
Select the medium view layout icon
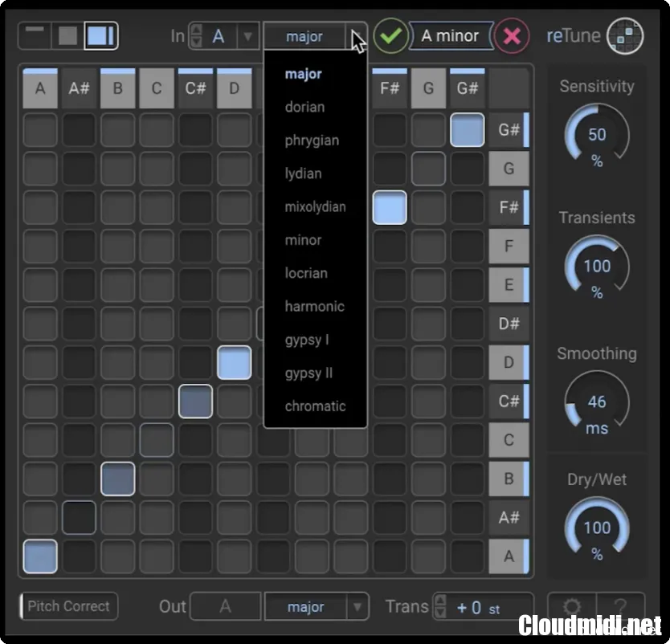pos(67,35)
